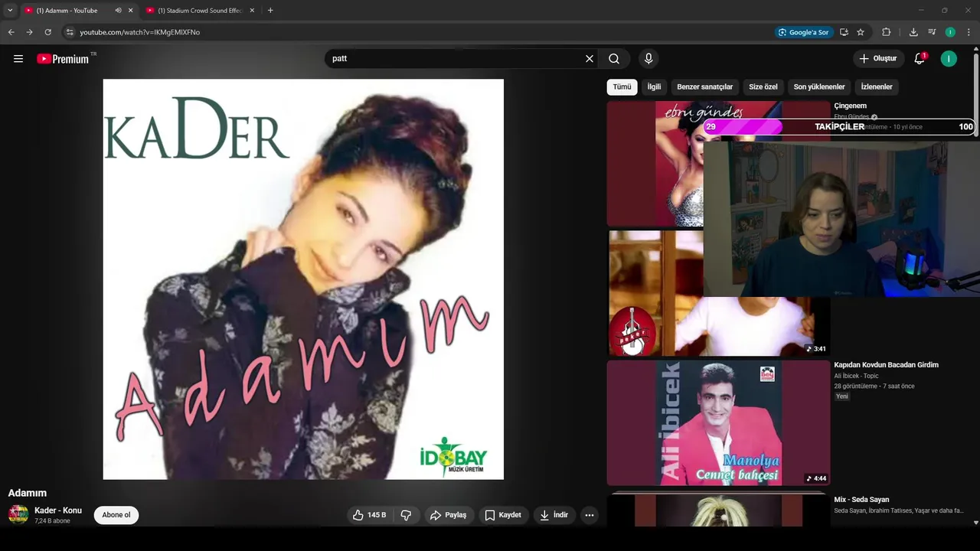
Task: Open the browser downloads icon
Action: 913,32
